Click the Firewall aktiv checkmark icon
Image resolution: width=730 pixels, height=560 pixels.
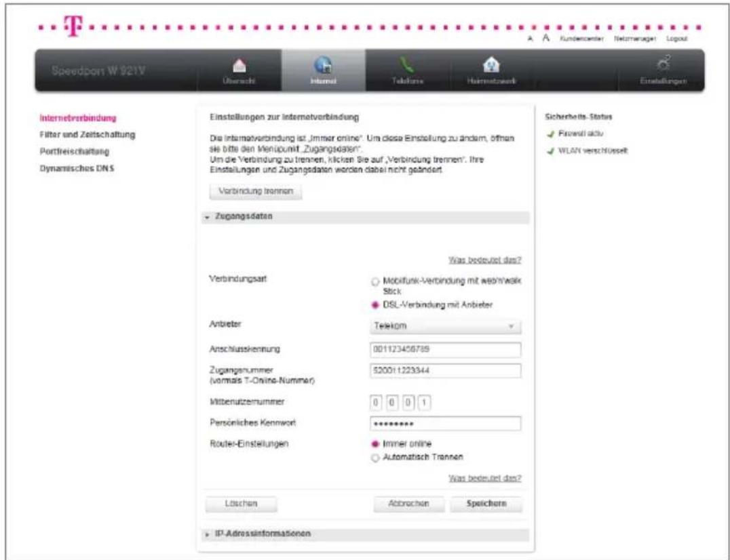click(x=551, y=134)
